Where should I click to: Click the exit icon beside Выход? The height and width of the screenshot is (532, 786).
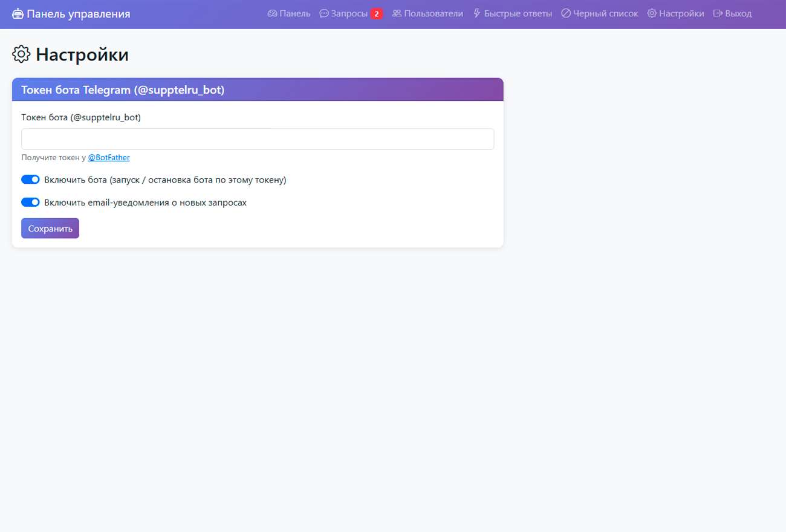coord(718,13)
